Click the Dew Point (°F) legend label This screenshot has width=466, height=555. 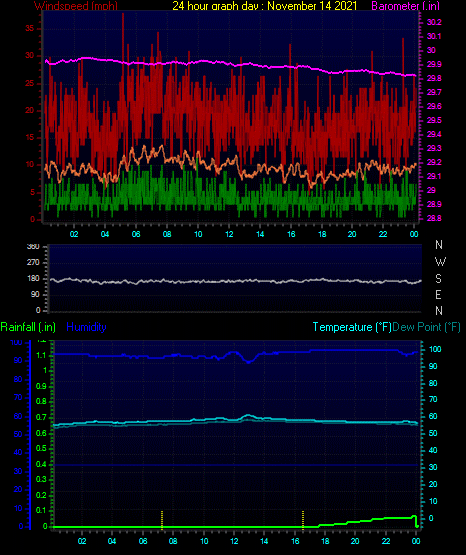click(426, 327)
